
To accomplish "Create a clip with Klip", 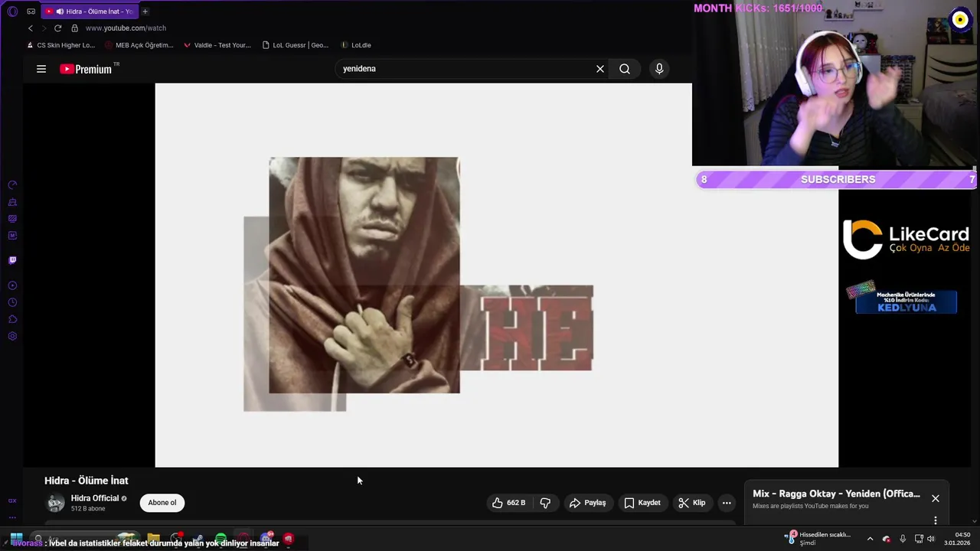I will tap(691, 503).
